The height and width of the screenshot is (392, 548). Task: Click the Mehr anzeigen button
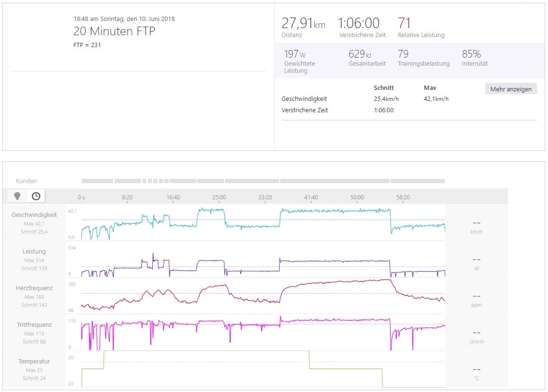(510, 89)
